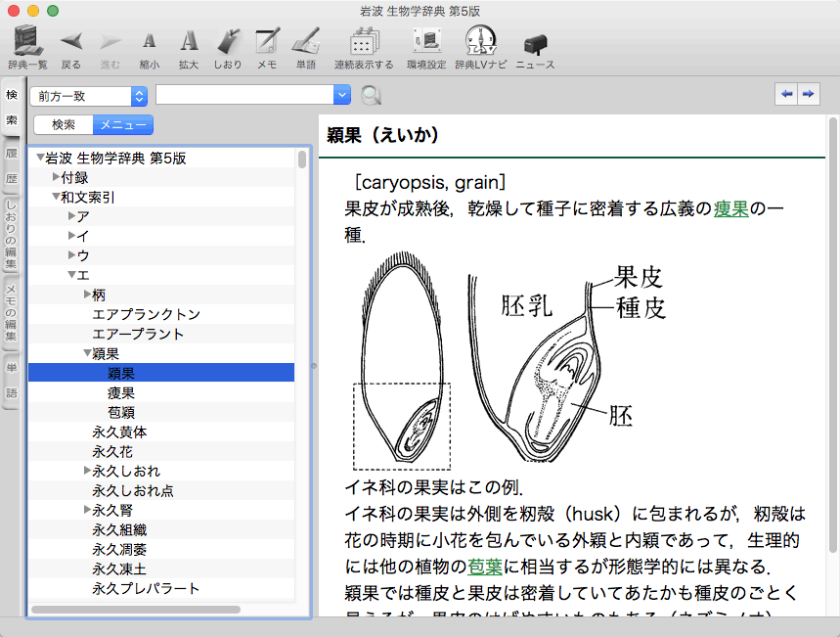Click the search text input field
Image resolution: width=840 pixels, height=637 pixels.
pos(244,95)
